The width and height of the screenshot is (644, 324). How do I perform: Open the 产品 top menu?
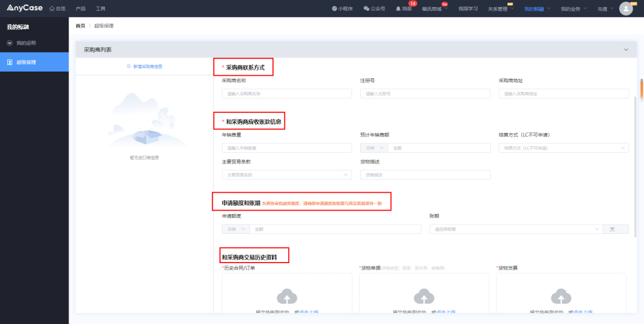click(80, 9)
